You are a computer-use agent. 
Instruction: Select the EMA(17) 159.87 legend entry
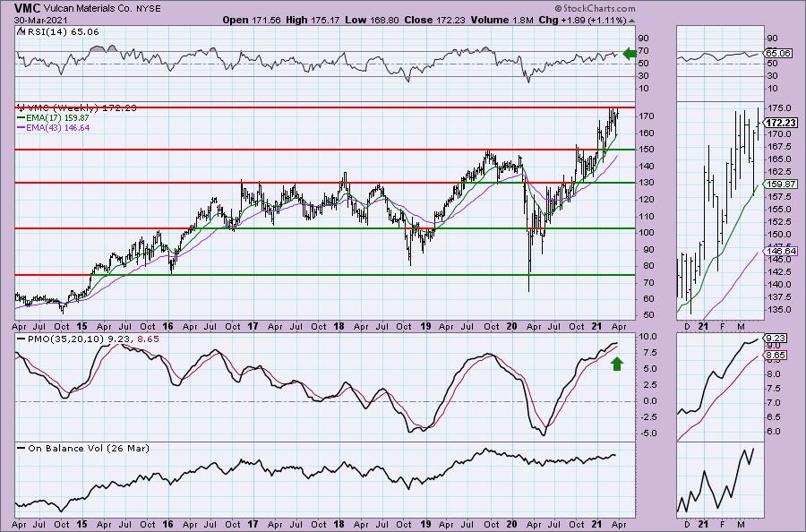pos(54,117)
